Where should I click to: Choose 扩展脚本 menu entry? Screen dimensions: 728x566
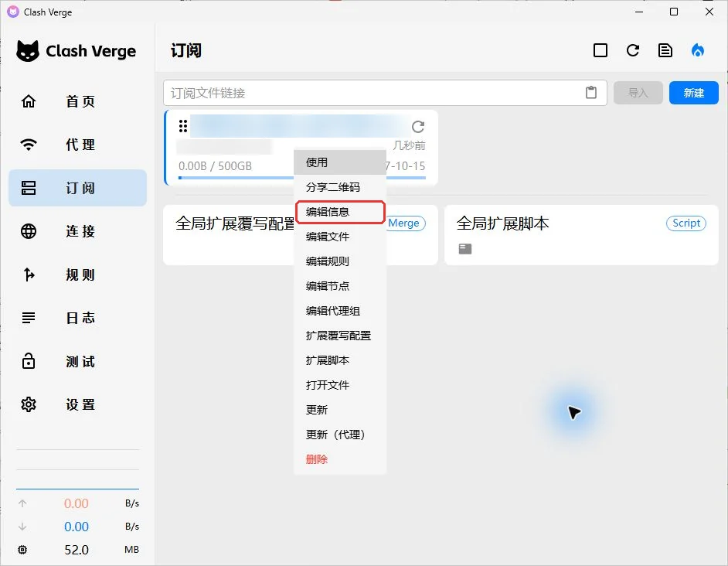[x=340, y=360]
